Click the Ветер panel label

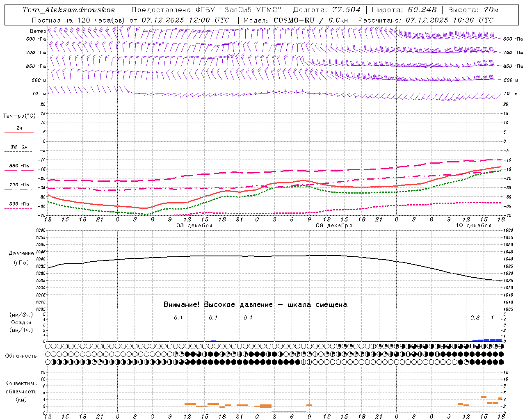pyautogui.click(x=38, y=31)
